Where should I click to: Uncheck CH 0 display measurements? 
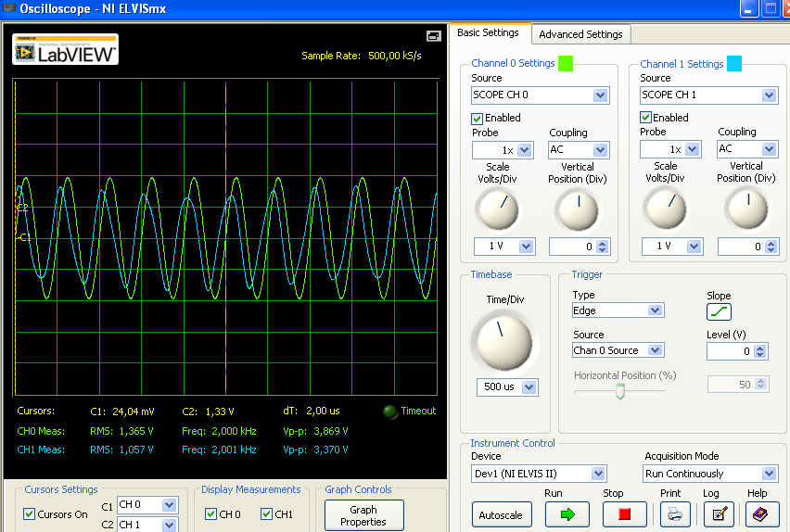point(210,513)
